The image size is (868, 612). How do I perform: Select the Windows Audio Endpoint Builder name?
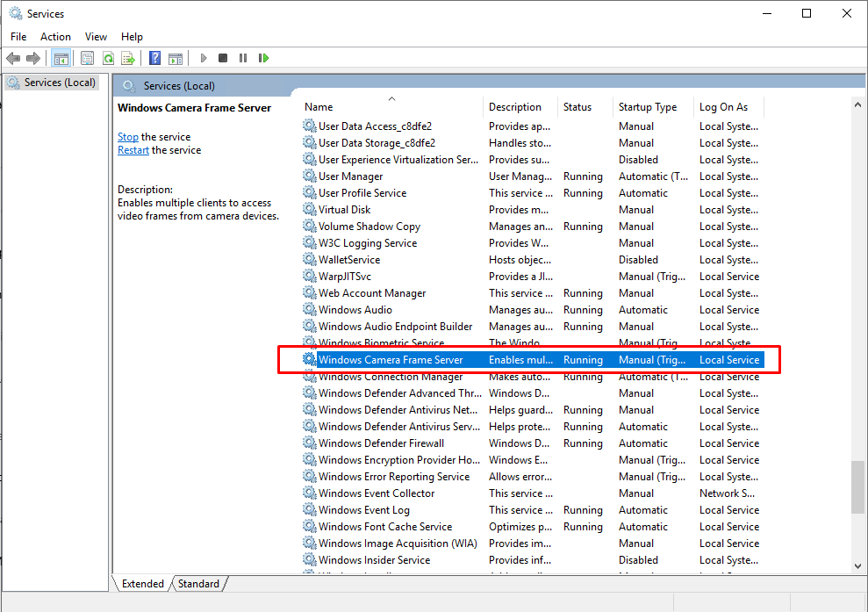pos(395,327)
